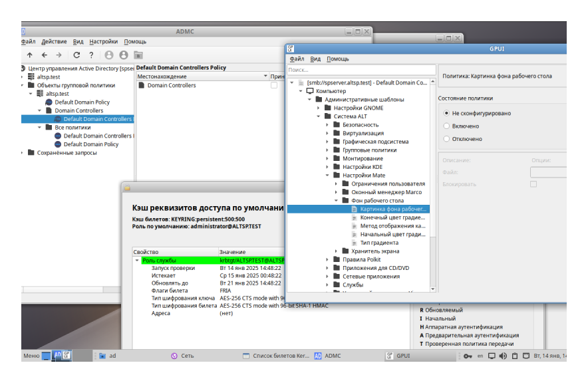Click the show-desktop icon next to Меню
Viewport: 588px width, 383px height.
coord(46,356)
